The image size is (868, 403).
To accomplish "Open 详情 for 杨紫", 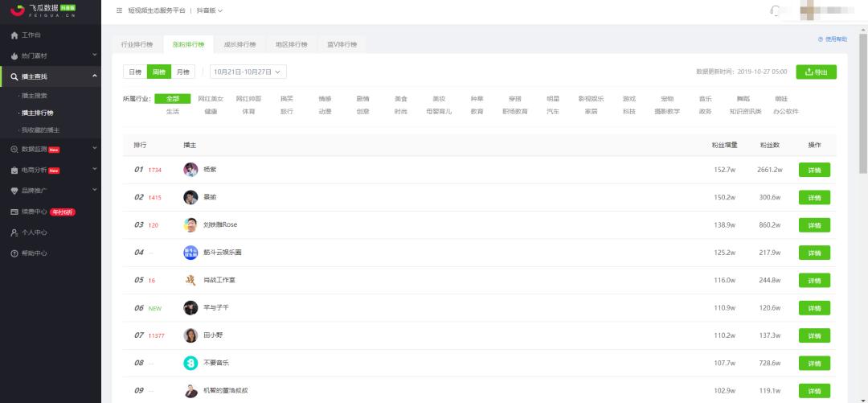I will coord(814,171).
